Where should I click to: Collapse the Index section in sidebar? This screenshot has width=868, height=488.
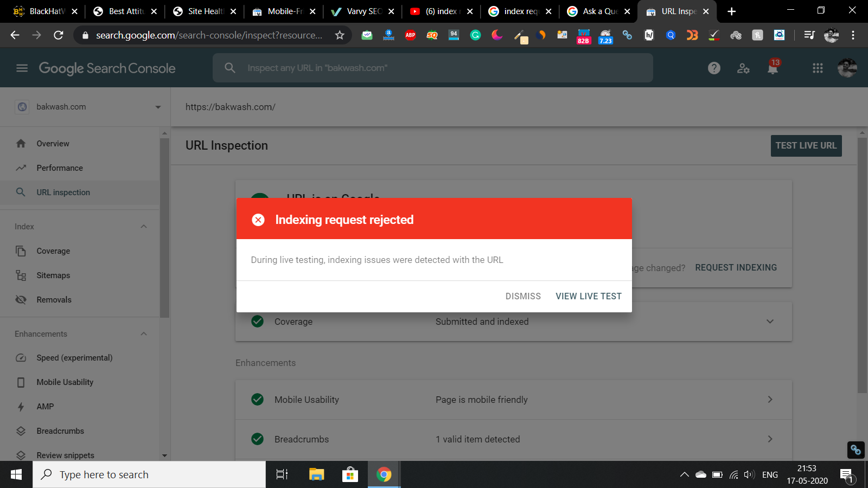(144, 227)
